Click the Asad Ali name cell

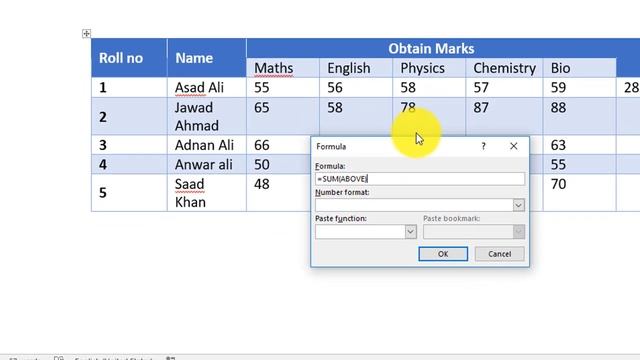point(207,87)
